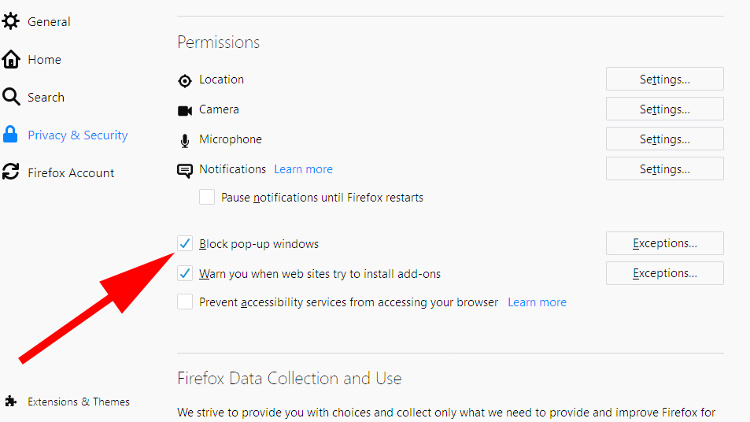Viewport: 750px width, 422px height.
Task: Click the Microphone permission icon
Action: tap(185, 141)
